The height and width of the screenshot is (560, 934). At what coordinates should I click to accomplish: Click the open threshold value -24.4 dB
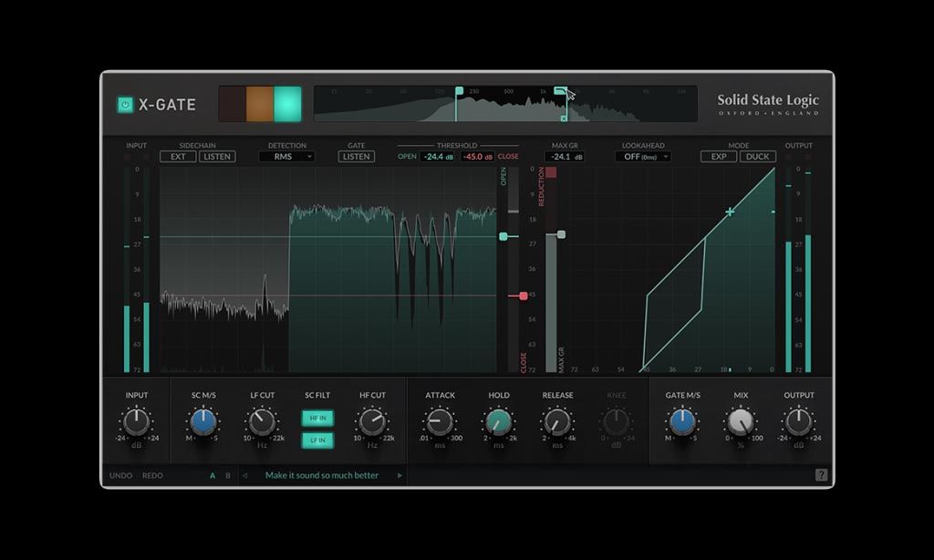tap(439, 157)
